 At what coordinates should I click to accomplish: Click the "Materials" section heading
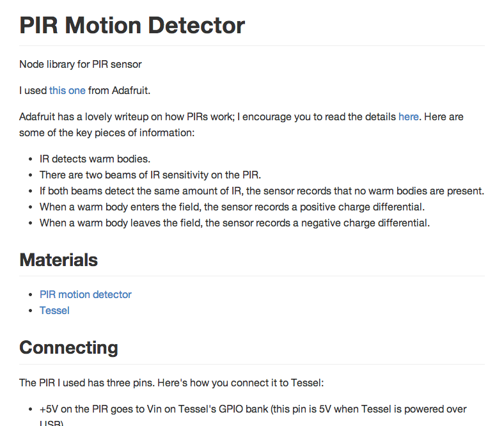pos(59,260)
